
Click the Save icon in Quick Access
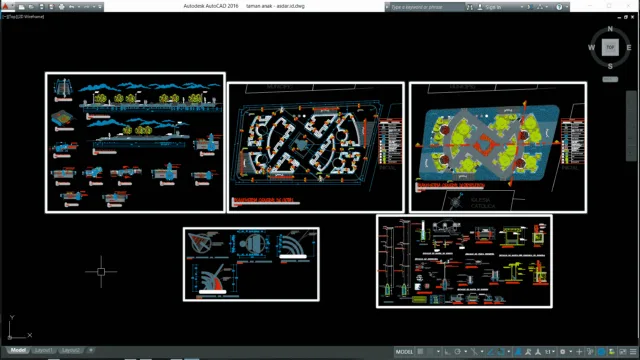click(x=41, y=7)
